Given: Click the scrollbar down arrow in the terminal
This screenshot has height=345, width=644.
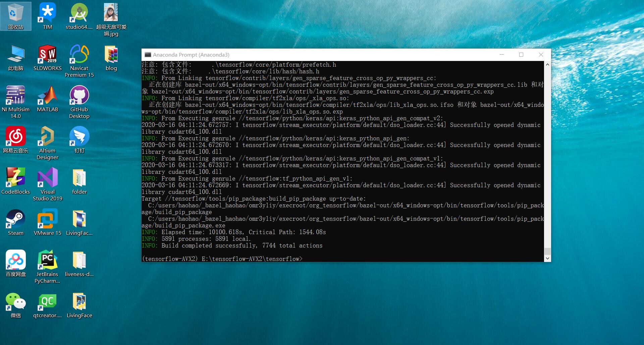Looking at the screenshot, I should click(x=547, y=258).
